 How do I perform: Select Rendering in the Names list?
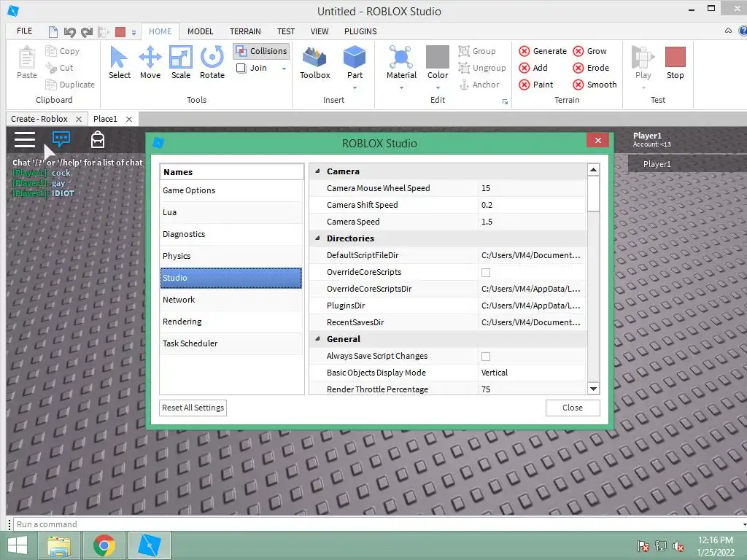point(231,322)
